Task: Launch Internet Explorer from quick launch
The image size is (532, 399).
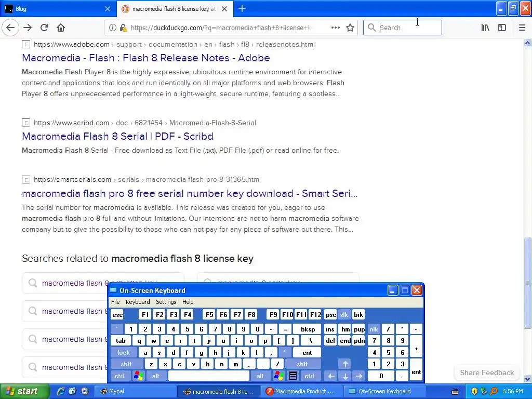Action: pyautogui.click(x=61, y=391)
